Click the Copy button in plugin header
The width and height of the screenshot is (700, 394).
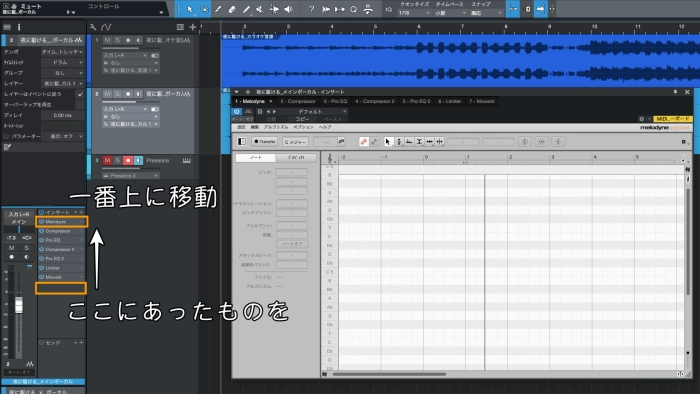302,119
